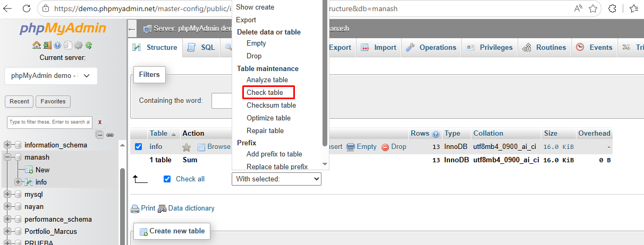
Task: Open the Privileges tab
Action: (x=490, y=47)
